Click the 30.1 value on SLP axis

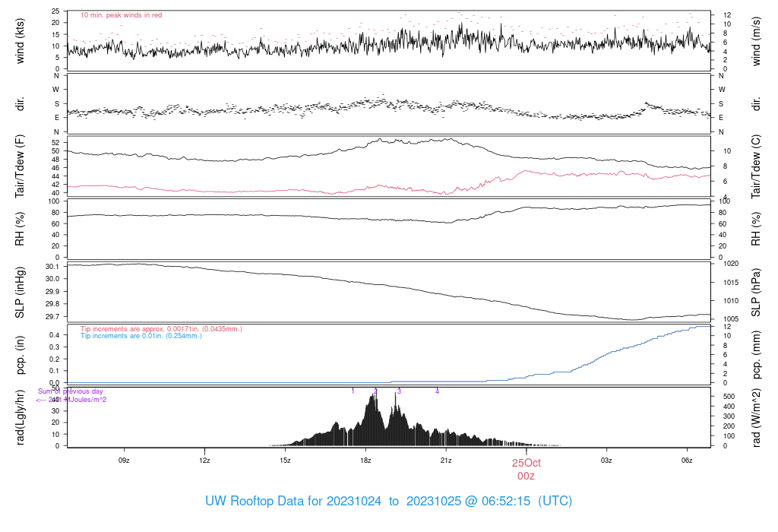click(52, 267)
